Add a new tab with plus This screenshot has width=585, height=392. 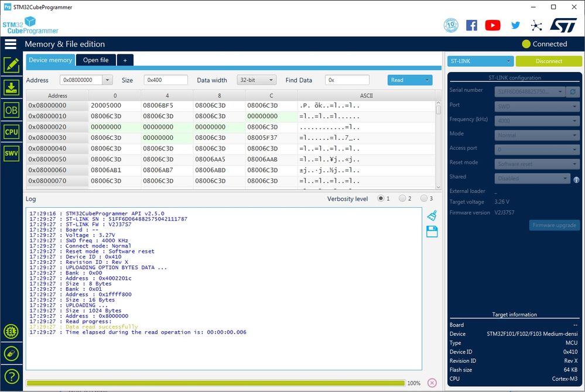click(125, 60)
